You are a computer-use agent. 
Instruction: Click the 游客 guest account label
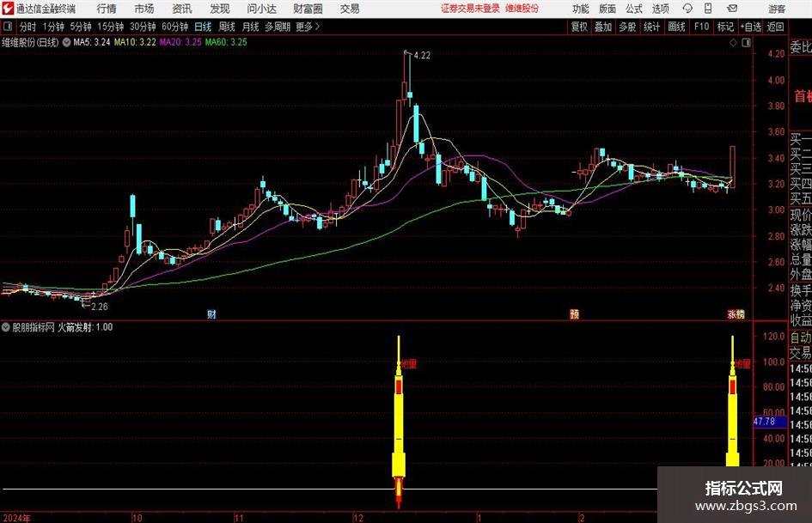click(777, 9)
